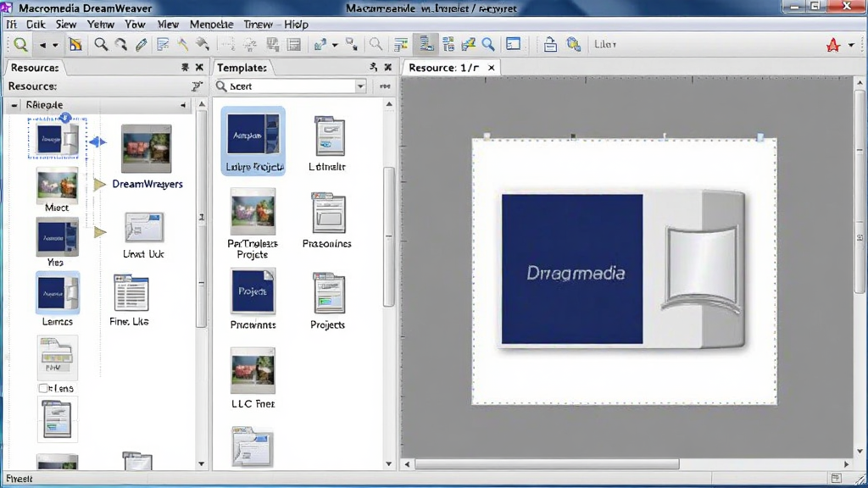Click the canvas horizontal scrollbar
868x488 pixels.
tap(547, 464)
